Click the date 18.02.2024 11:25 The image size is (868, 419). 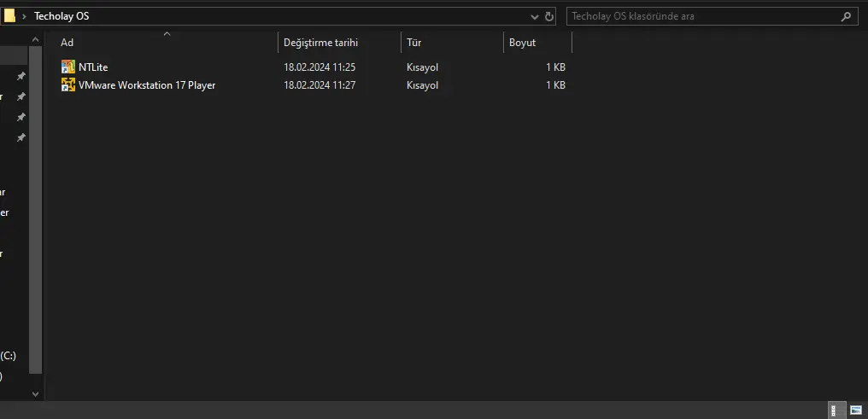click(320, 67)
